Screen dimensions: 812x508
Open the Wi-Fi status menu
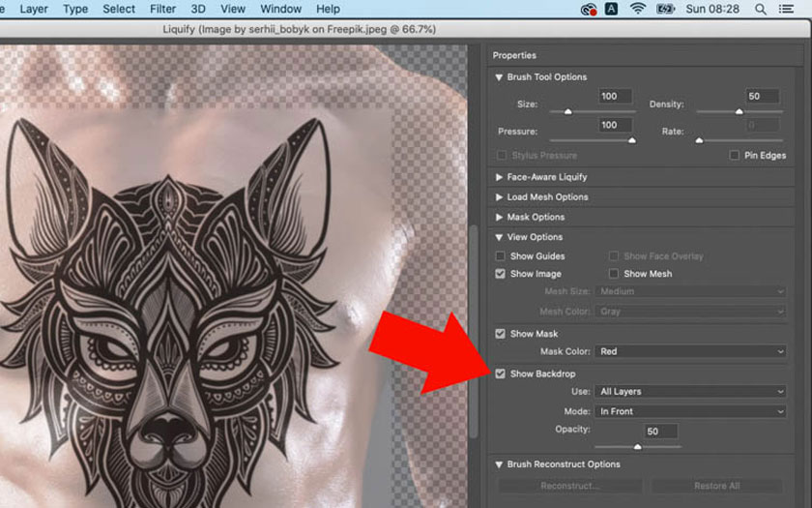pos(638,9)
